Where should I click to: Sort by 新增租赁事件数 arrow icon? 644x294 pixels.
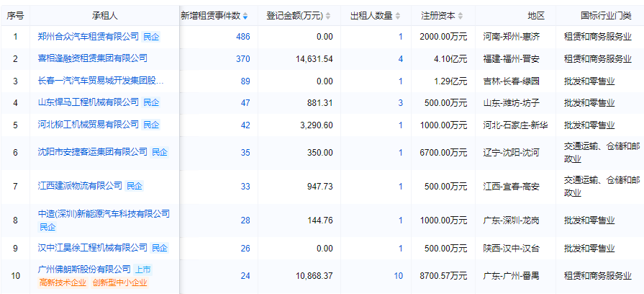[x=245, y=17]
